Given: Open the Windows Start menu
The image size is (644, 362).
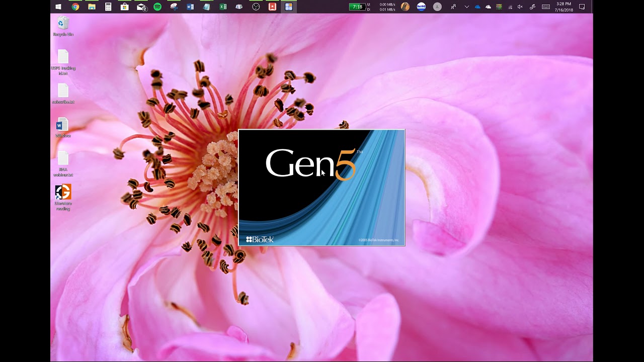Looking at the screenshot, I should pos(58,7).
